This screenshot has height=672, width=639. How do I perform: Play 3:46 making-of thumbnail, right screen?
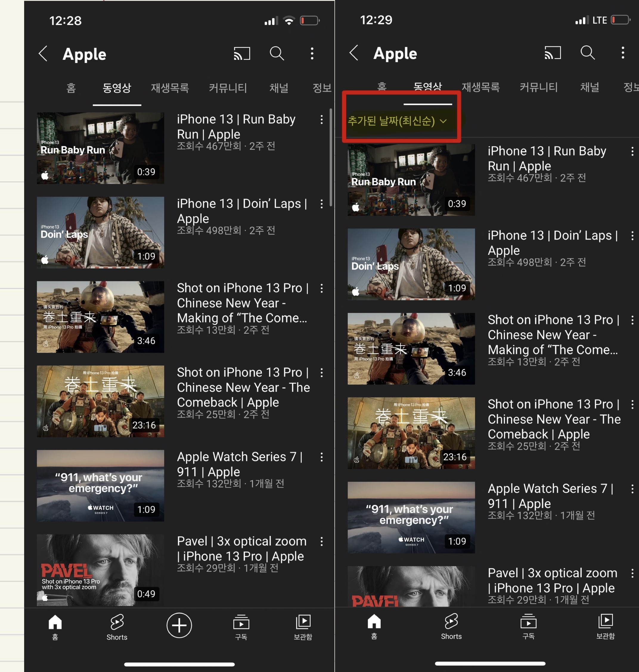pos(411,349)
